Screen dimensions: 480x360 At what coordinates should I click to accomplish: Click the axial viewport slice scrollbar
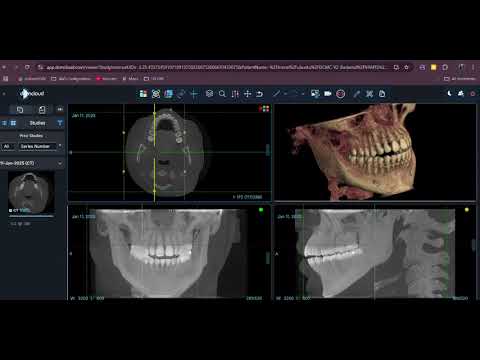[268, 150]
